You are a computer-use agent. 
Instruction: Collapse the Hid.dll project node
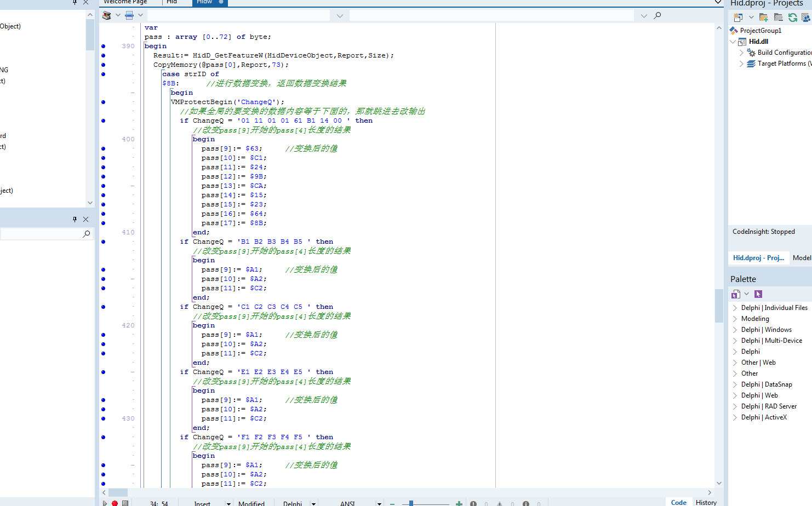click(733, 42)
